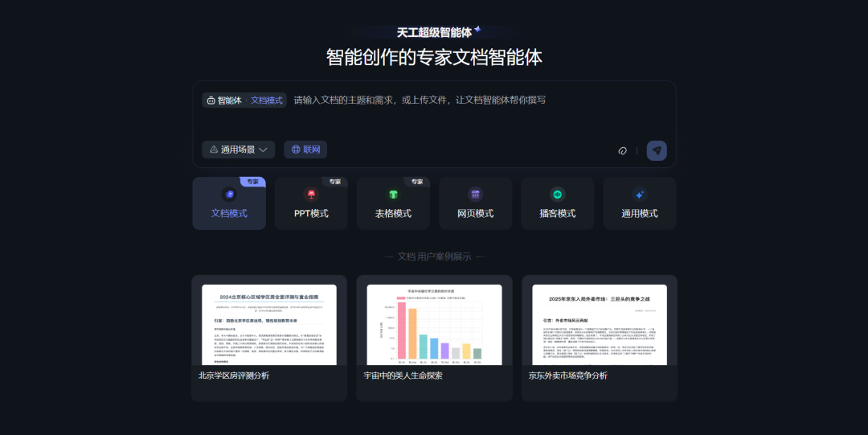Click the 专家 badge on 表格模式
Viewport: 868px width, 435px height.
pyautogui.click(x=417, y=182)
